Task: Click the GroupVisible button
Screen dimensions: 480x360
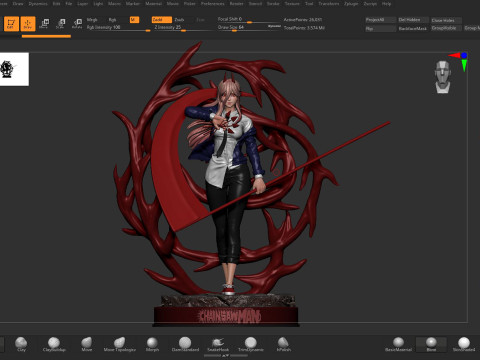Action: (x=446, y=28)
